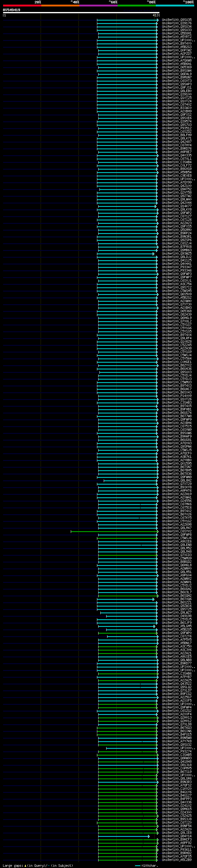This screenshot has width=197, height=868.
Task: Select hit label UniRef100_Q8LM52
Action: pos(177,548)
